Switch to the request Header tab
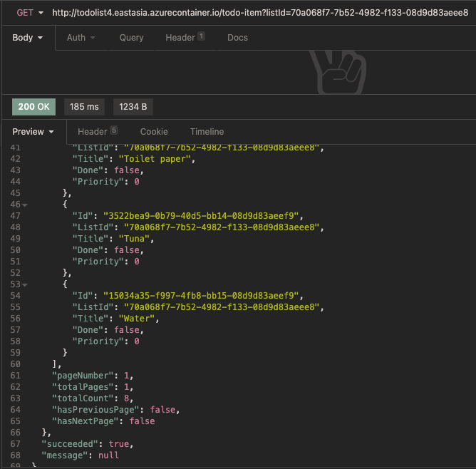The height and width of the screenshot is (469, 476). tap(185, 38)
